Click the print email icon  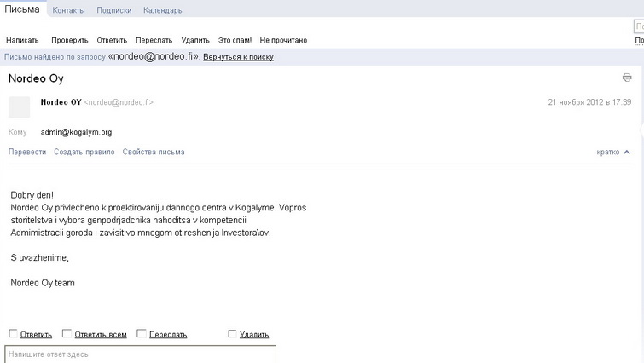627,78
